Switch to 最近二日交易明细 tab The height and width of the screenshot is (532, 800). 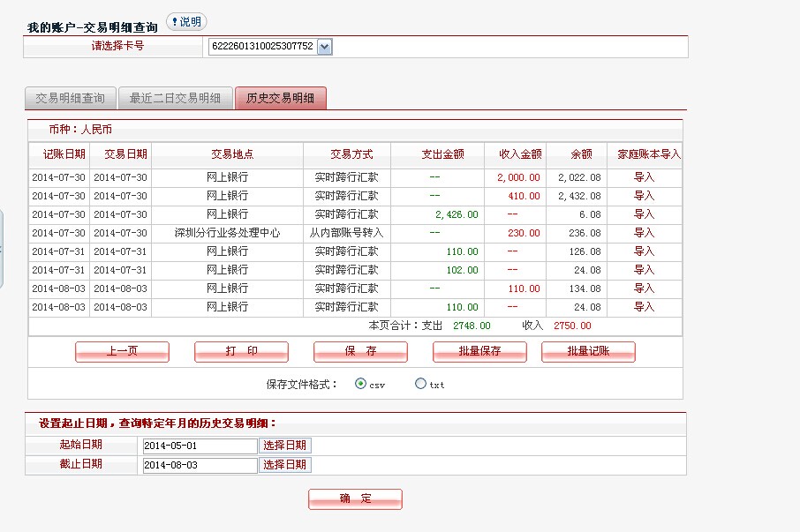coord(175,98)
